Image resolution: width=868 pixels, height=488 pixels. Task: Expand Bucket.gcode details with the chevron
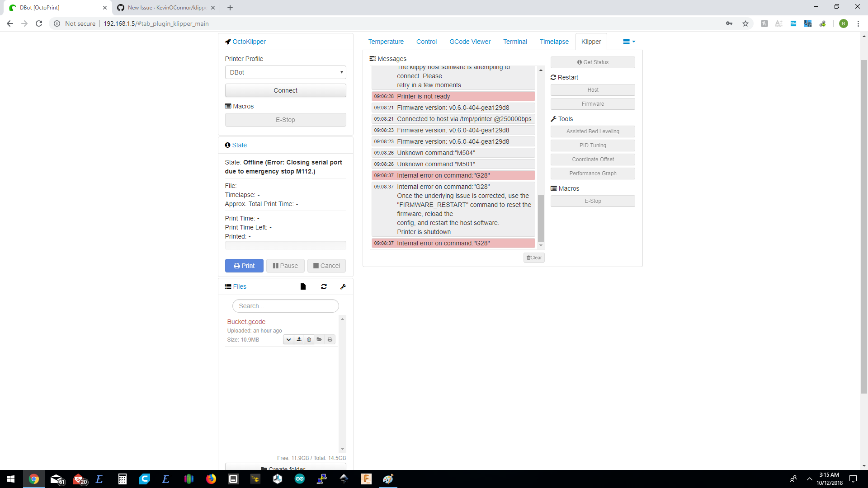pos(289,339)
